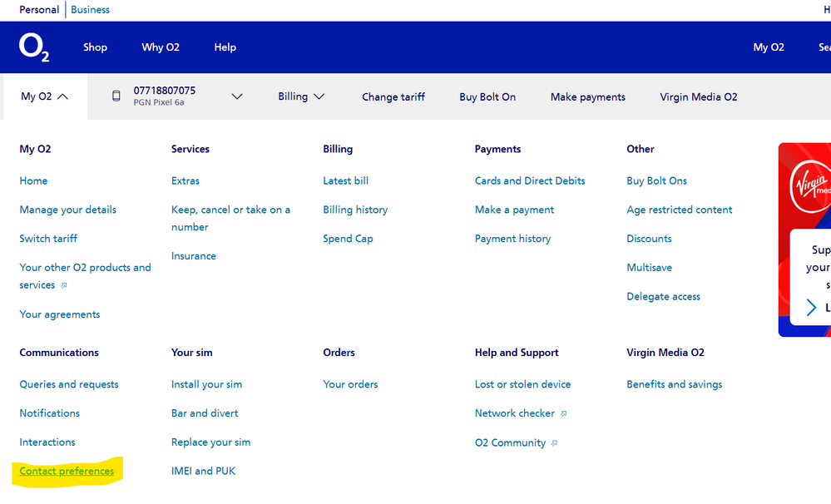Screen dimensions: 831x504
Task: Open My O2 in the blue header
Action: (x=769, y=47)
